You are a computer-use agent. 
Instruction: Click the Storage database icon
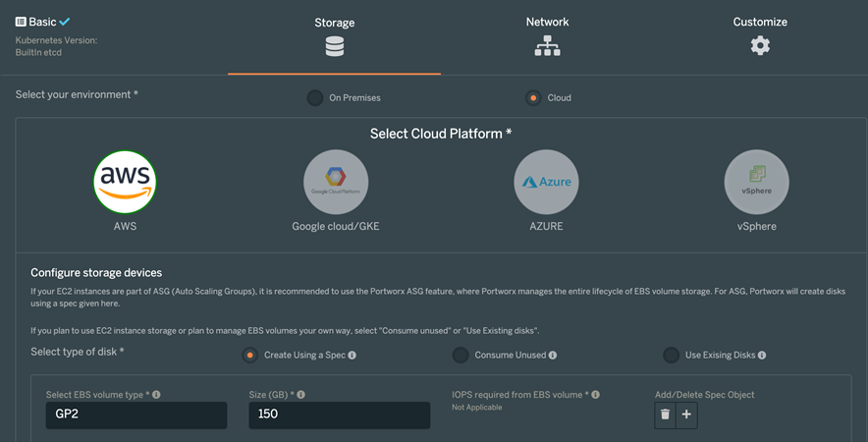[335, 46]
